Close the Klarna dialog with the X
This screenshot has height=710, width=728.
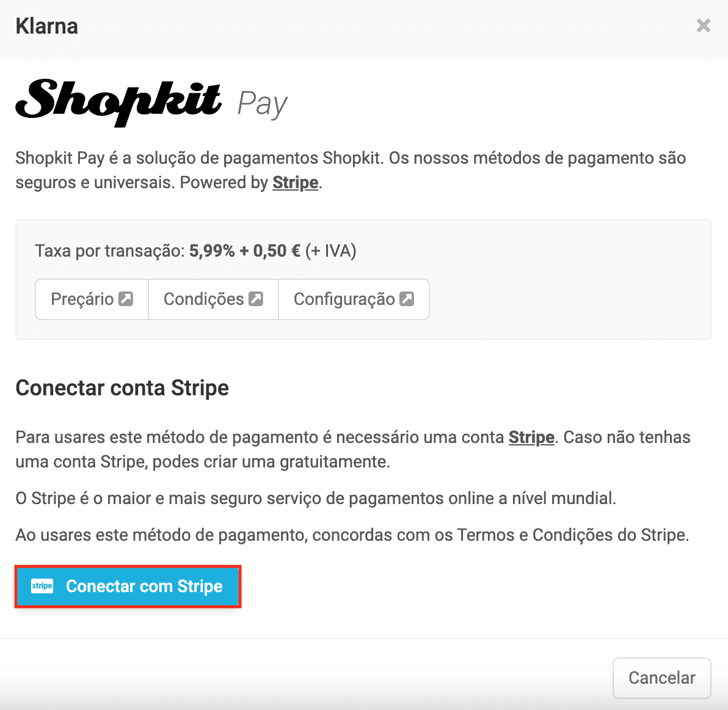[x=704, y=26]
